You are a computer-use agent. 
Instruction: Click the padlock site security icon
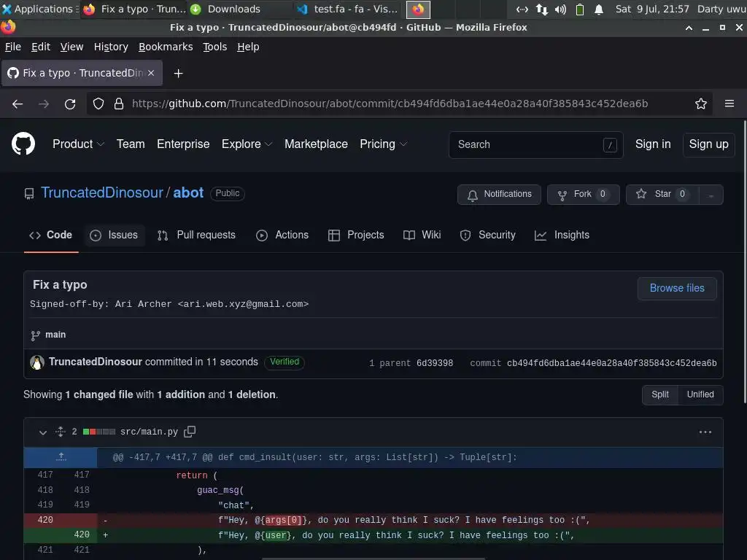(x=119, y=104)
